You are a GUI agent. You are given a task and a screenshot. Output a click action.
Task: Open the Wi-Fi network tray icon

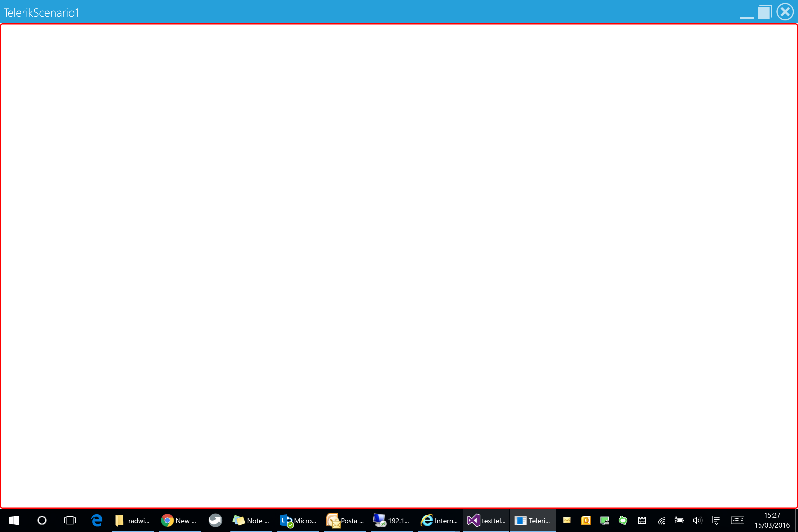pos(661,520)
